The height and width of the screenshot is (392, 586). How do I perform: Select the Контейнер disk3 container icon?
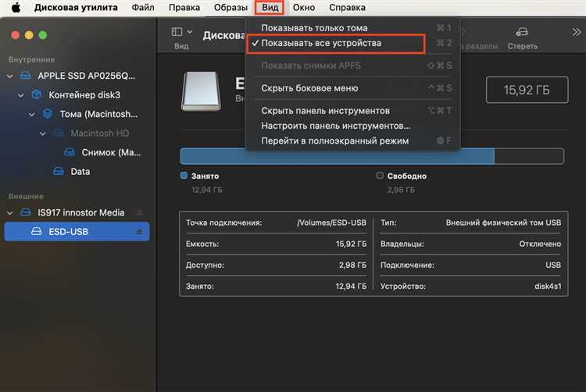pyautogui.click(x=37, y=94)
